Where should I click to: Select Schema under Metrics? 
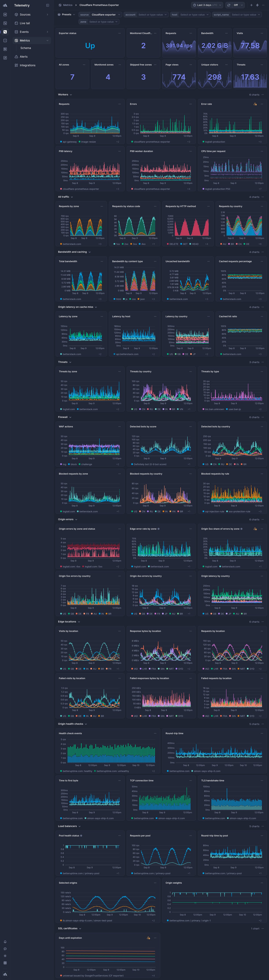pos(26,48)
